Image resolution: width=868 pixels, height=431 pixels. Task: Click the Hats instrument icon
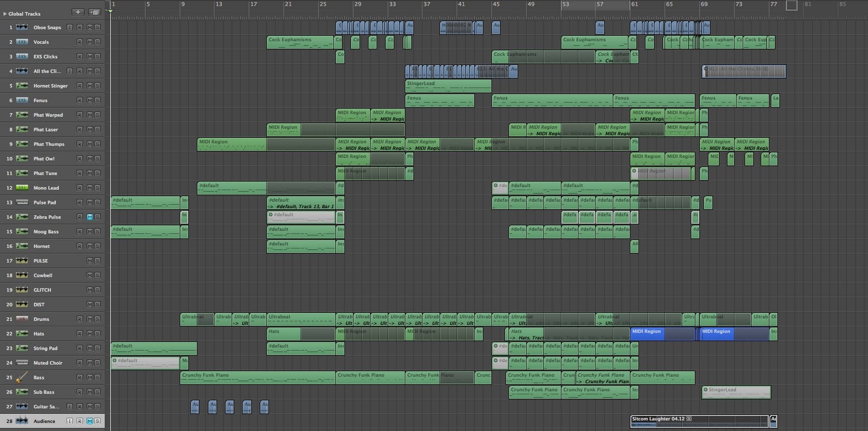[x=22, y=334]
